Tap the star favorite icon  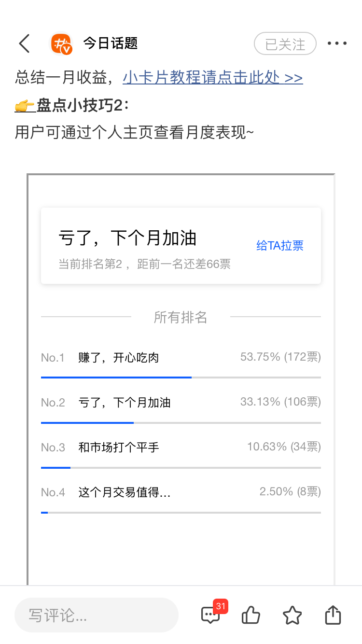[292, 615]
